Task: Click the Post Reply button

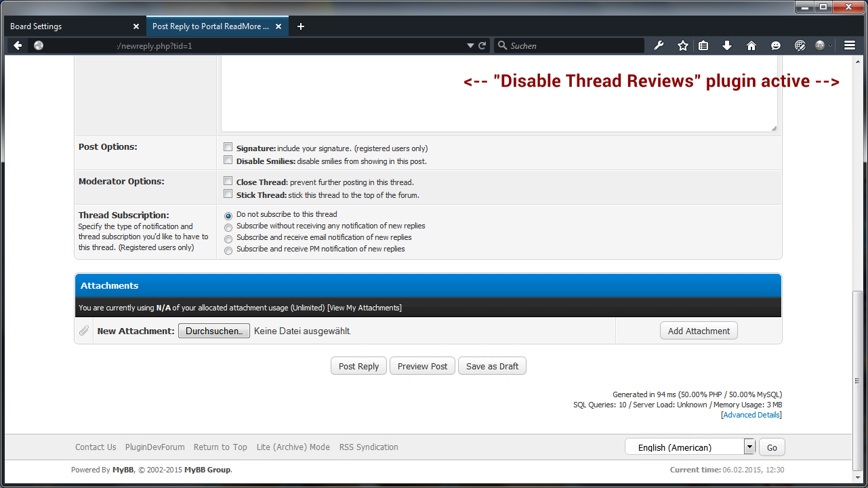Action: [358, 366]
